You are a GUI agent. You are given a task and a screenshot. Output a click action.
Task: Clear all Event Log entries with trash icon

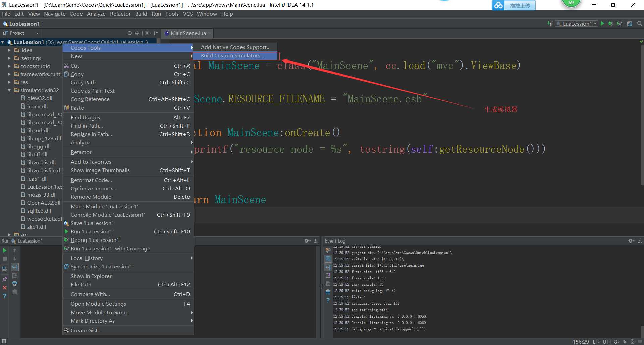pos(328,292)
